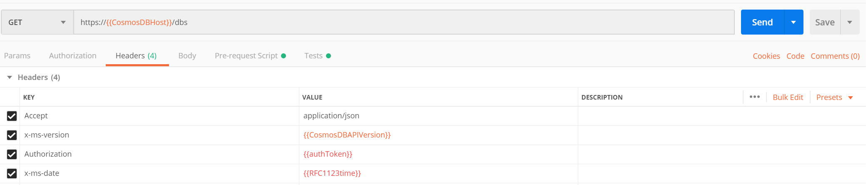Viewport: 868px width, 185px height.
Task: Open the GET method dropdown
Action: click(x=37, y=22)
